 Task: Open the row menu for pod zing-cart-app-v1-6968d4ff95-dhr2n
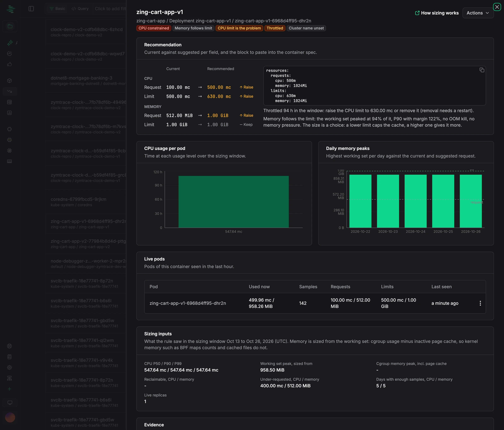pos(480,303)
